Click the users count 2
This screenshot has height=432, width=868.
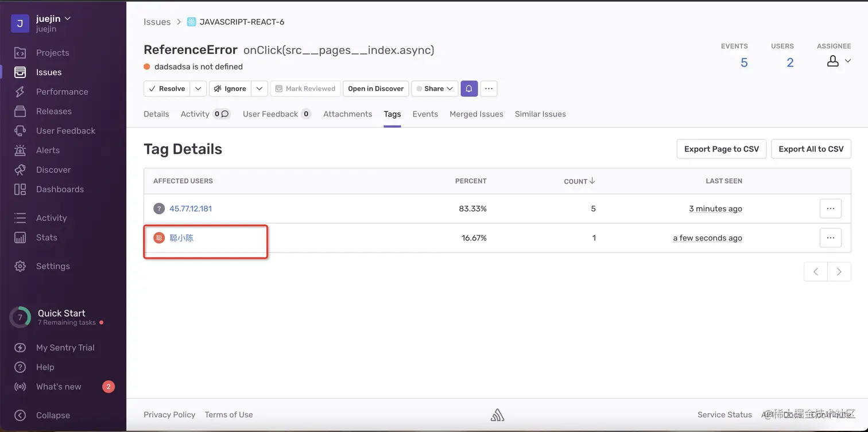coord(790,63)
